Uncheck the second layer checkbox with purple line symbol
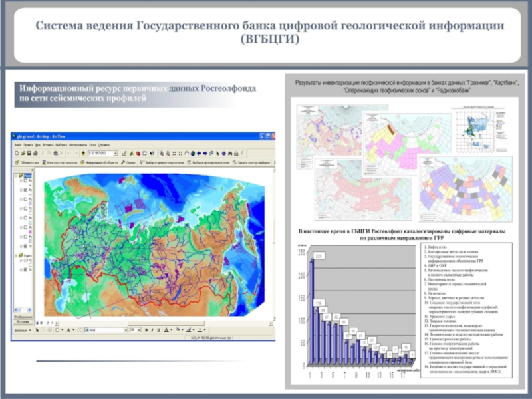The height and width of the screenshot is (399, 532). coord(25,190)
